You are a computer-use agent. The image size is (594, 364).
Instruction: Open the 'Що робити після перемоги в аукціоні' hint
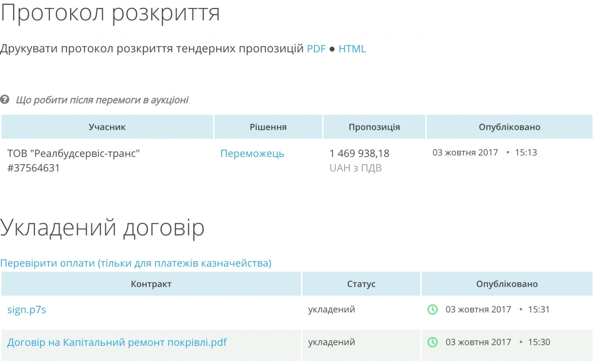(x=102, y=100)
